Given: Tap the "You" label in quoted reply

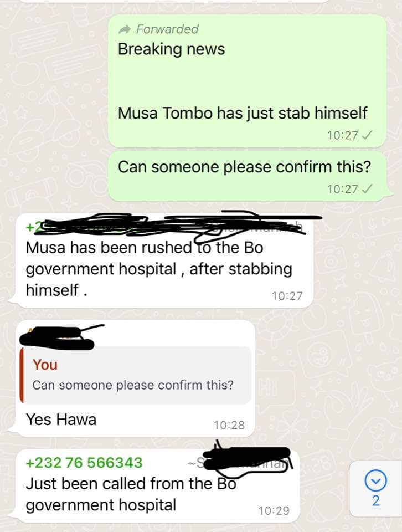Looking at the screenshot, I should click(x=45, y=365).
